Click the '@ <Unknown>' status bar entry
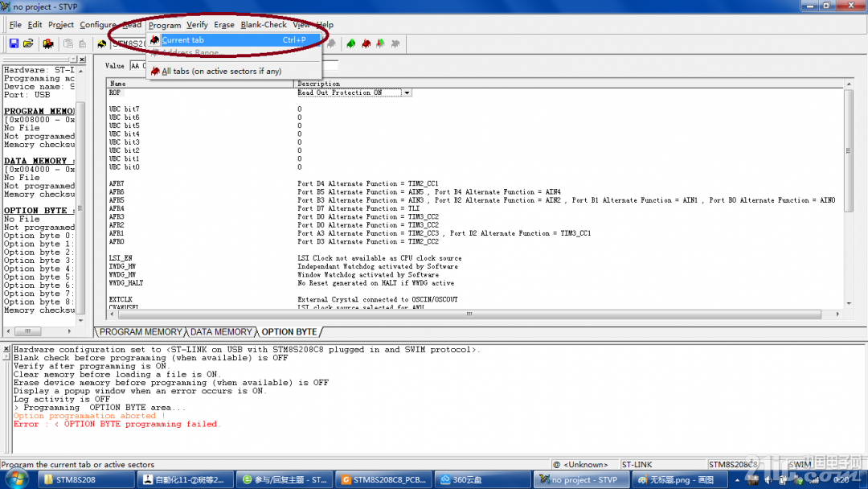The image size is (868, 489). pos(579,465)
